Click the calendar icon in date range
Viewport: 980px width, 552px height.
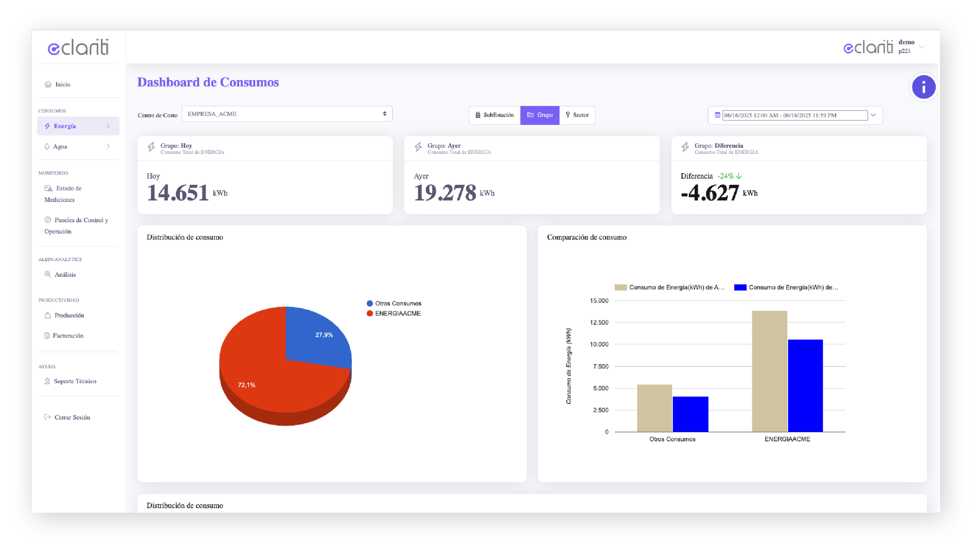[x=717, y=115]
